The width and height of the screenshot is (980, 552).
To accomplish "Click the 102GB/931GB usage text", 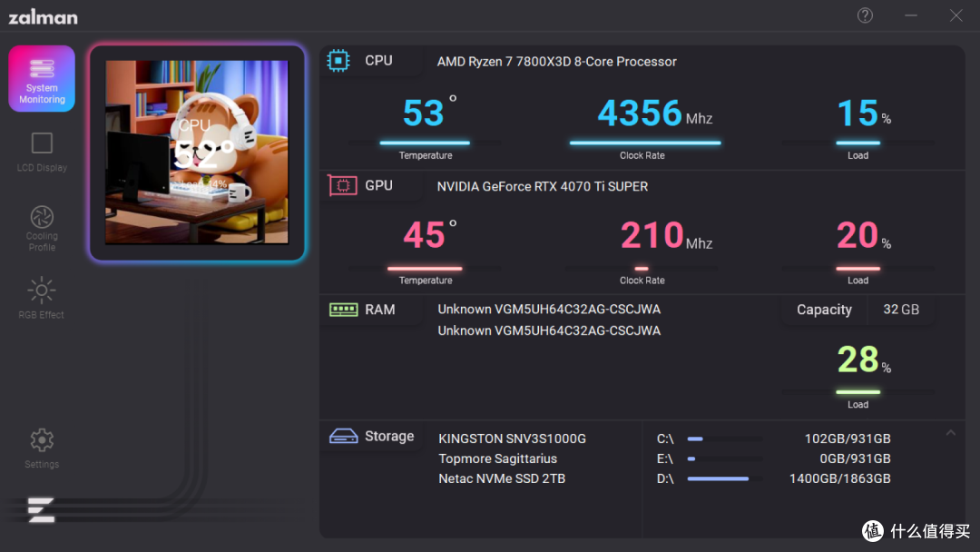I will pos(848,439).
